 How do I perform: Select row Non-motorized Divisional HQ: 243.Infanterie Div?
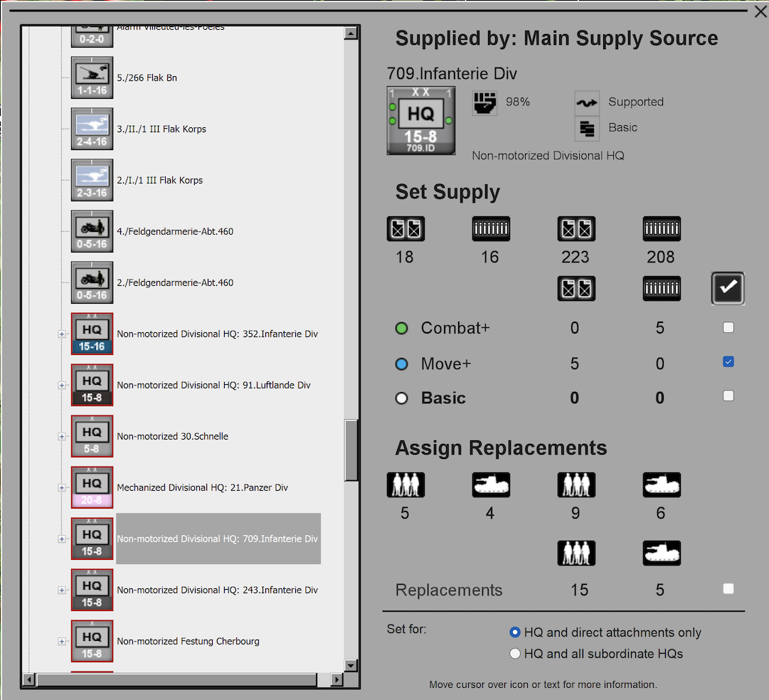coord(217,590)
